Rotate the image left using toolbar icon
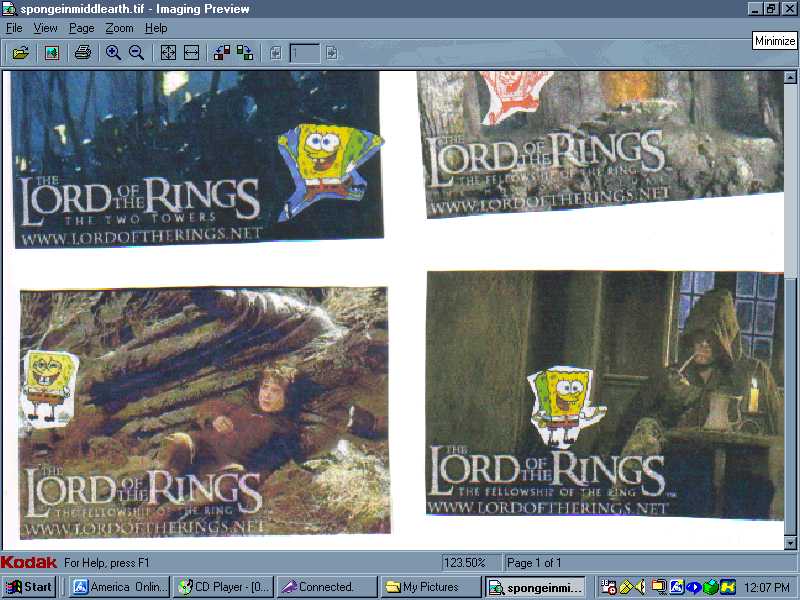 pos(221,53)
